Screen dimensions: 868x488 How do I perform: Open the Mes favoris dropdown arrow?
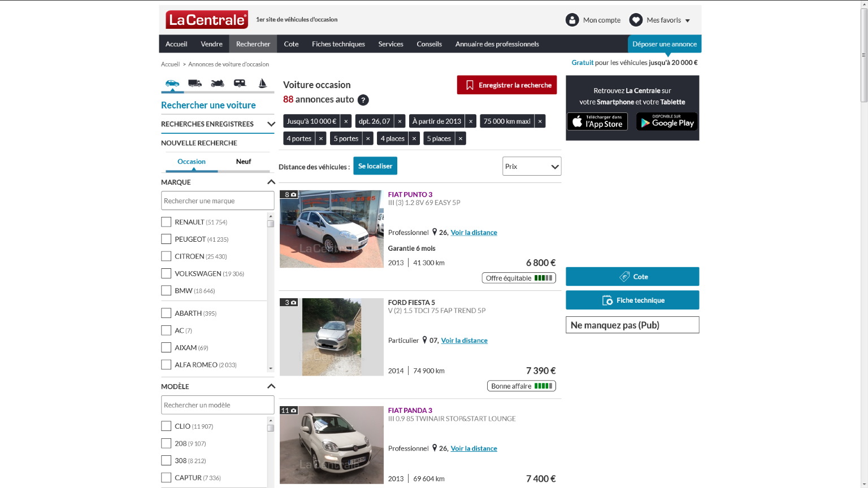pos(688,20)
